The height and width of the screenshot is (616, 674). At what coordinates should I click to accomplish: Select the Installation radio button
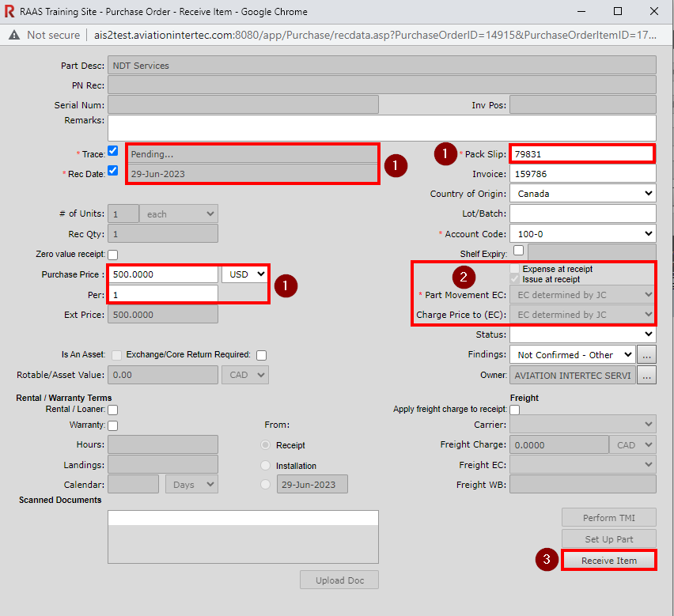[x=265, y=466]
